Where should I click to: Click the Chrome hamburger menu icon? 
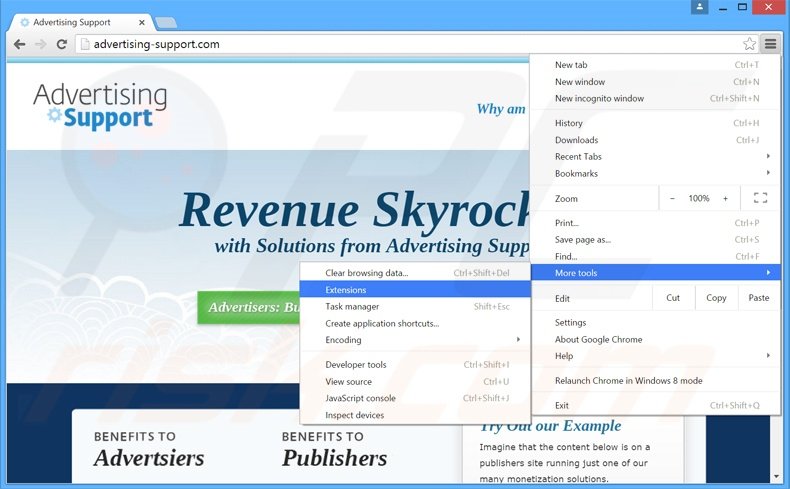[x=770, y=44]
